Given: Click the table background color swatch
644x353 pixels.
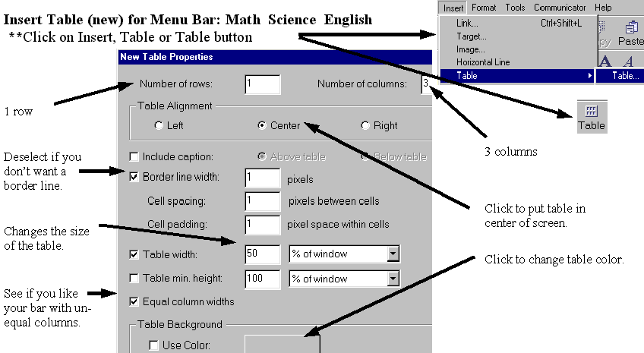Looking at the screenshot, I should point(282,344).
